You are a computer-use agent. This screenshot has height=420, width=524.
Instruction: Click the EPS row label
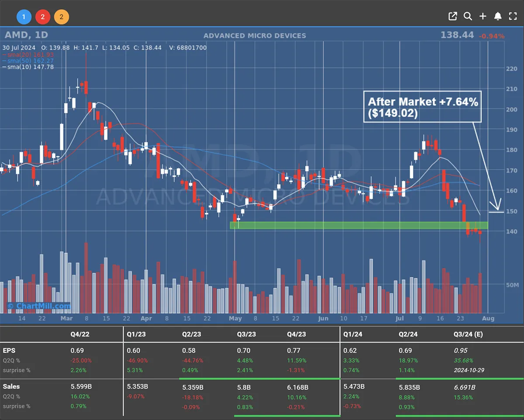coord(9,350)
